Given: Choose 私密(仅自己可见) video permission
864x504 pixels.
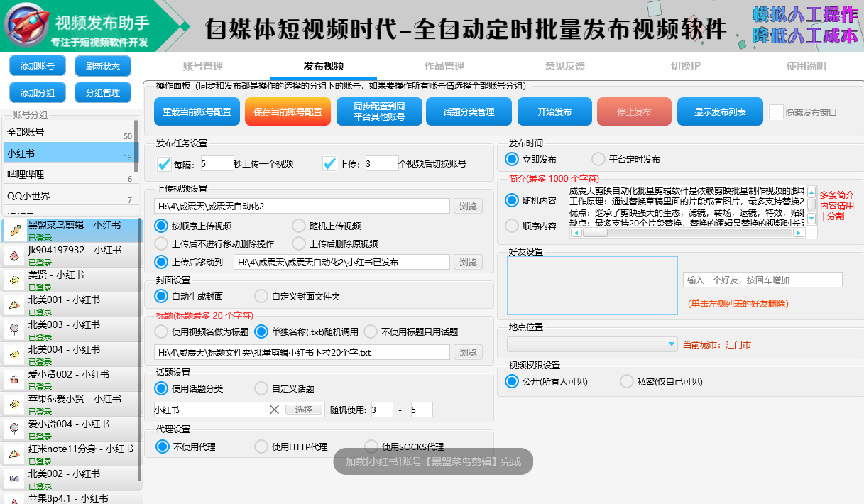Looking at the screenshot, I should point(626,381).
